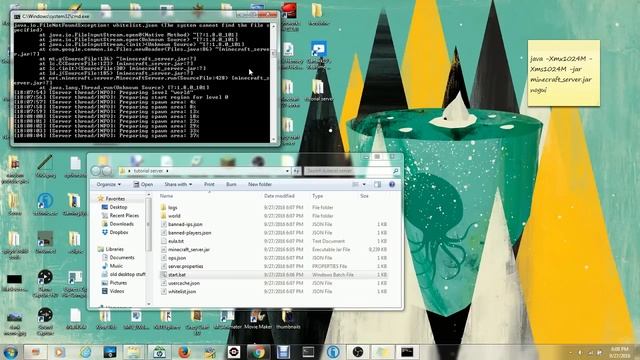Show hidden system tray icons arrow
640x360 pixels.
570,352
